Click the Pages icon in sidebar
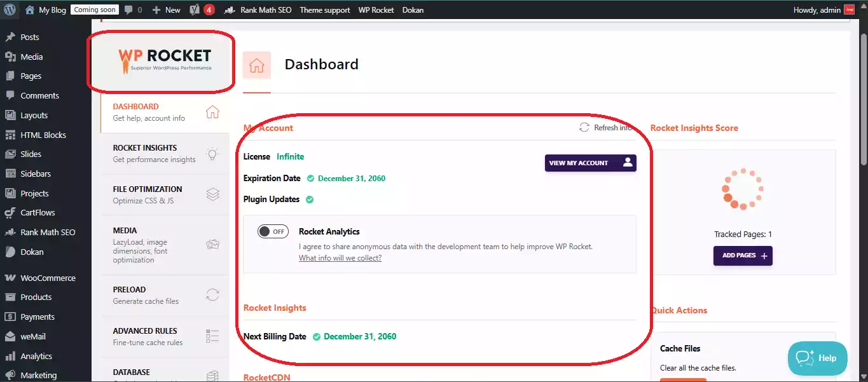Image resolution: width=868 pixels, height=382 pixels. click(10, 76)
